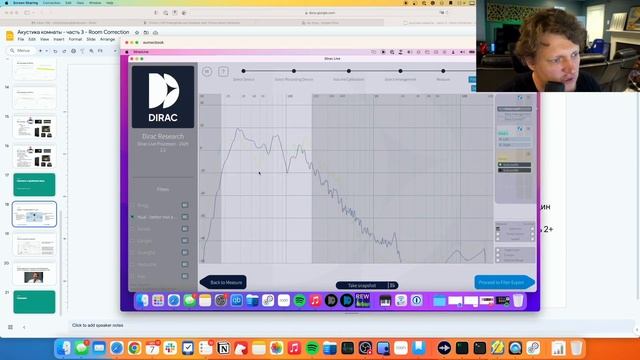Click to add speaker notes field
This screenshot has width=640, height=360.
click(x=98, y=325)
